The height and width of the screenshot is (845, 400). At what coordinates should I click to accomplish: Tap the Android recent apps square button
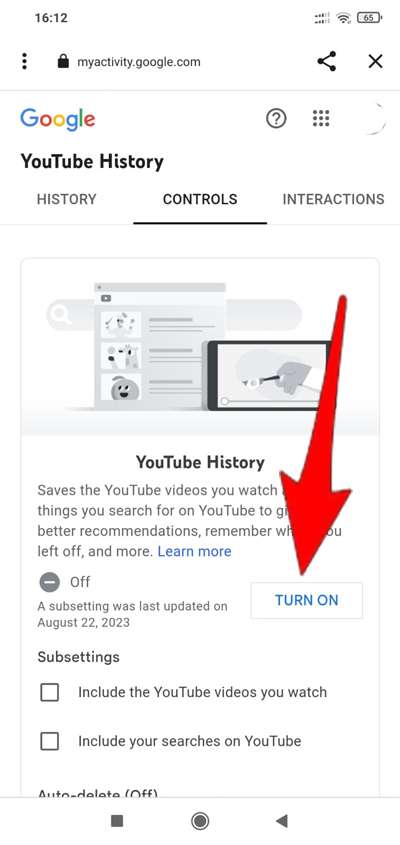[x=117, y=821]
